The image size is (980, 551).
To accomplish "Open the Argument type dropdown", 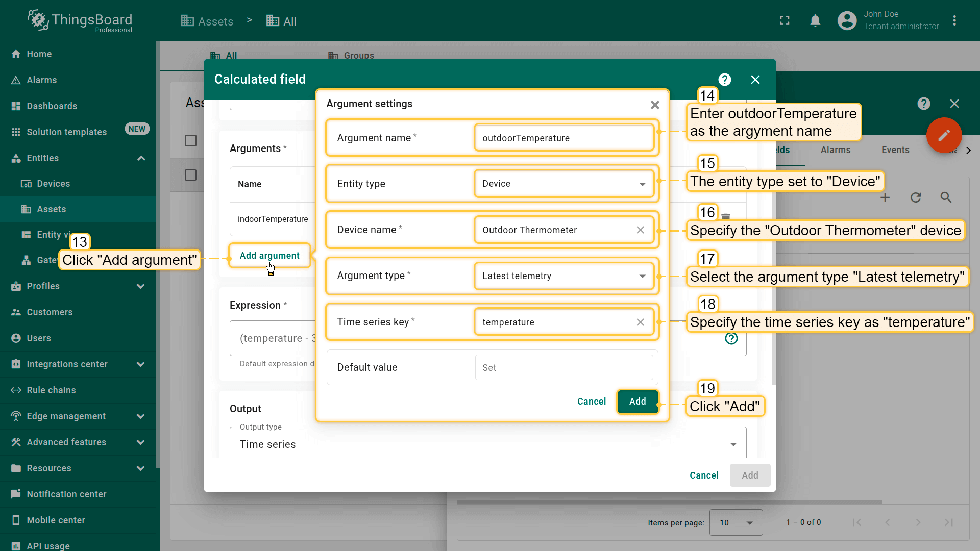I will click(563, 276).
